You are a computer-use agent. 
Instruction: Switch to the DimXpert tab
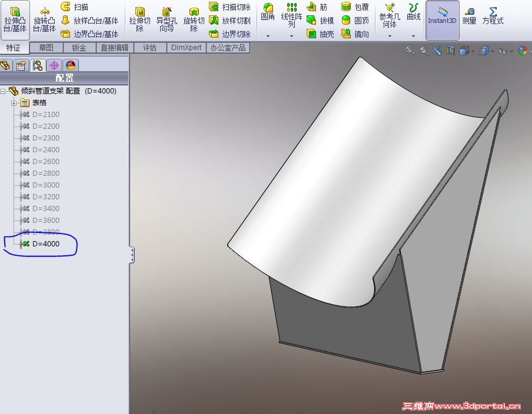click(186, 48)
